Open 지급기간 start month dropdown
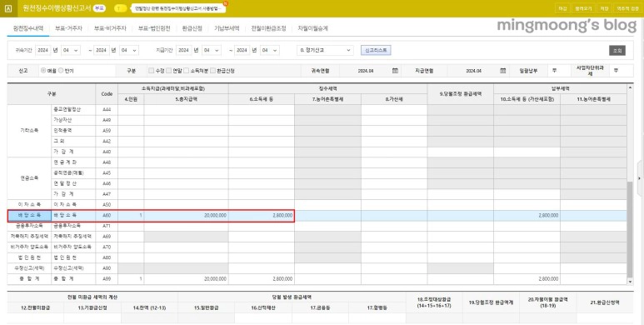Screen dimensions: 644x325 [x=212, y=50]
